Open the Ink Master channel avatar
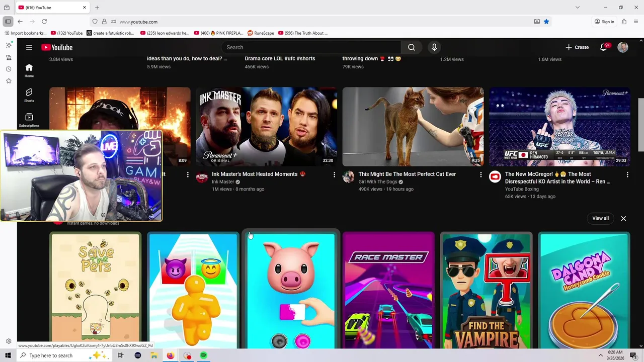 coord(202,176)
